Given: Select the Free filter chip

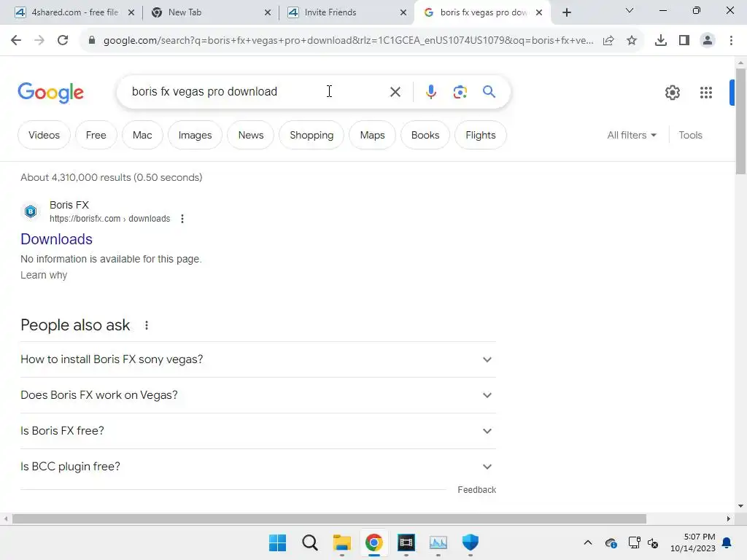Looking at the screenshot, I should point(96,135).
